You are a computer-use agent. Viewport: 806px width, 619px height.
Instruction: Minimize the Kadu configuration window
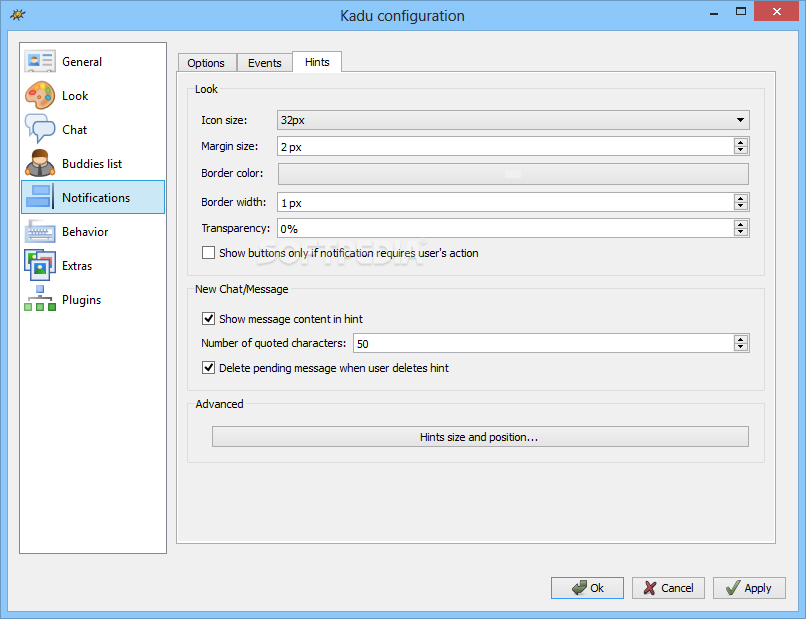[713, 12]
